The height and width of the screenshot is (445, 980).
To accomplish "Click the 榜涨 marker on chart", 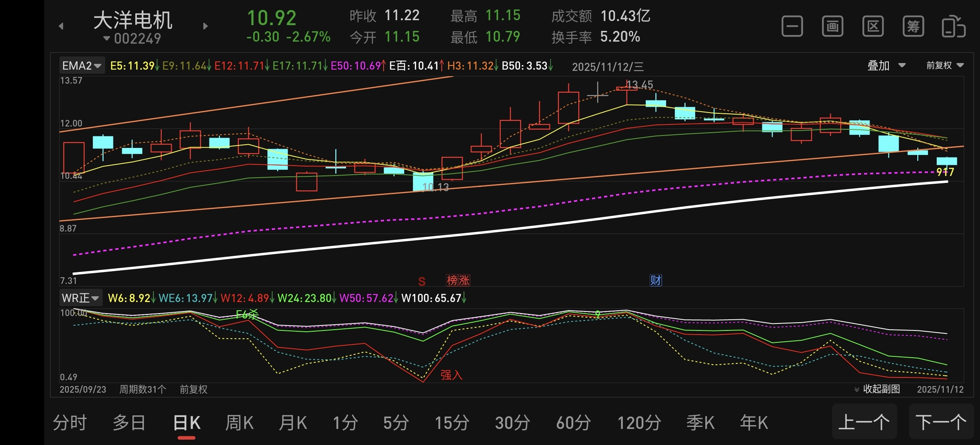I will (x=458, y=281).
